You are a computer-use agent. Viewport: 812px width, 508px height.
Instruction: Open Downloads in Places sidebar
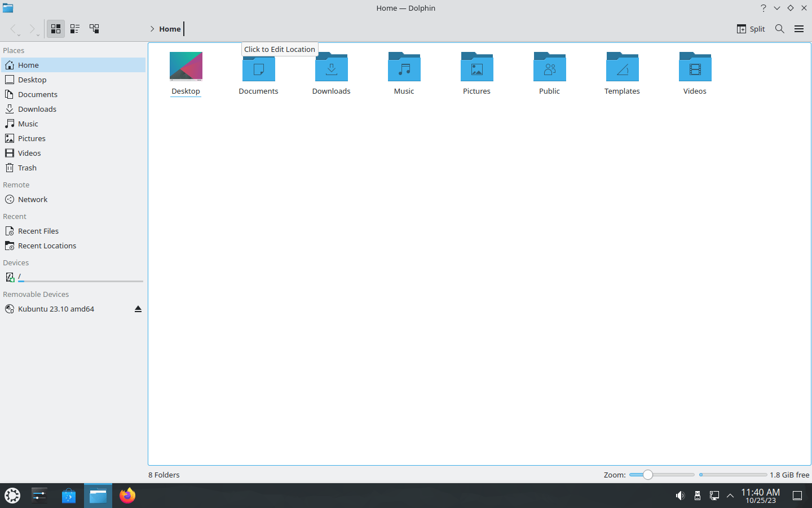[73, 109]
